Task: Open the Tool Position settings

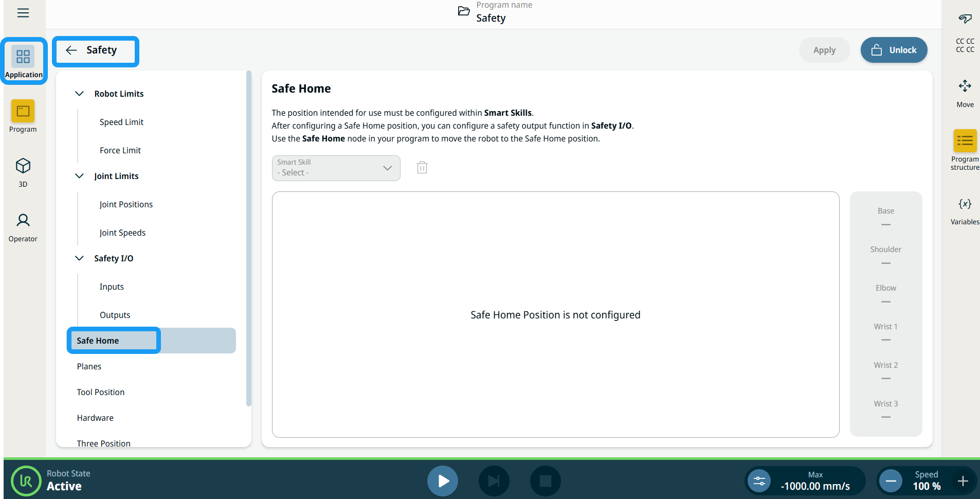Action: coord(101,392)
